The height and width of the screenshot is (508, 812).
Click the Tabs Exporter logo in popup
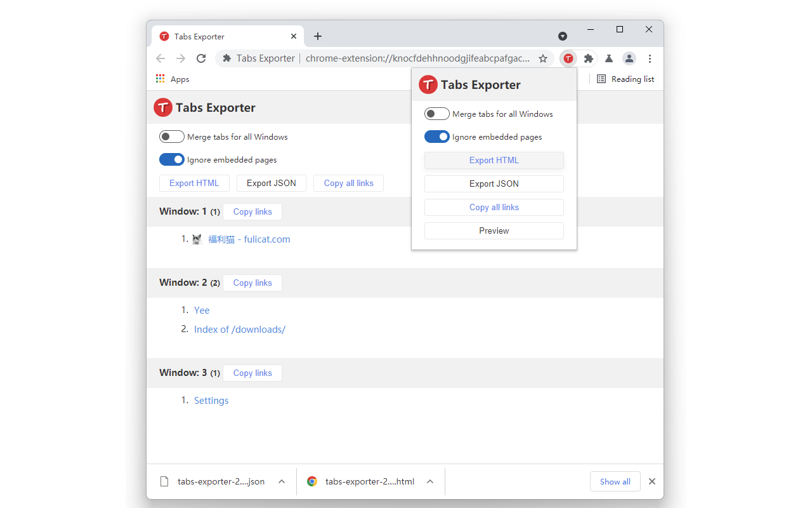[x=428, y=84]
